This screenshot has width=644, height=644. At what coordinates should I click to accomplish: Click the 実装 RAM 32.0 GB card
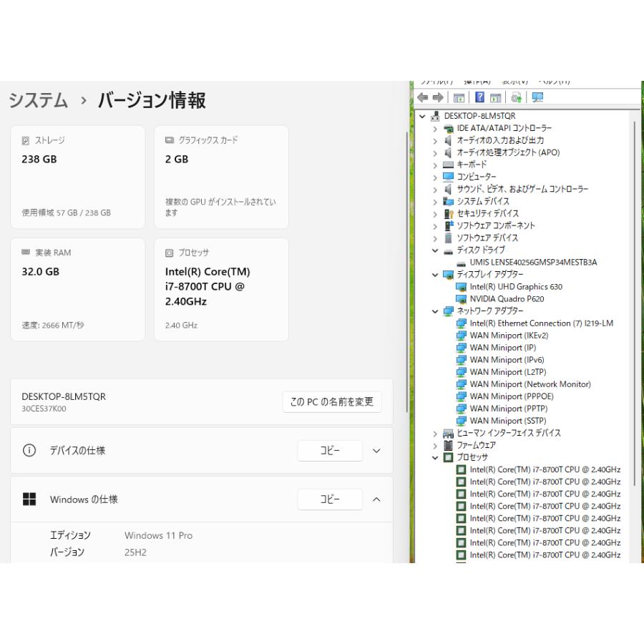click(77, 290)
